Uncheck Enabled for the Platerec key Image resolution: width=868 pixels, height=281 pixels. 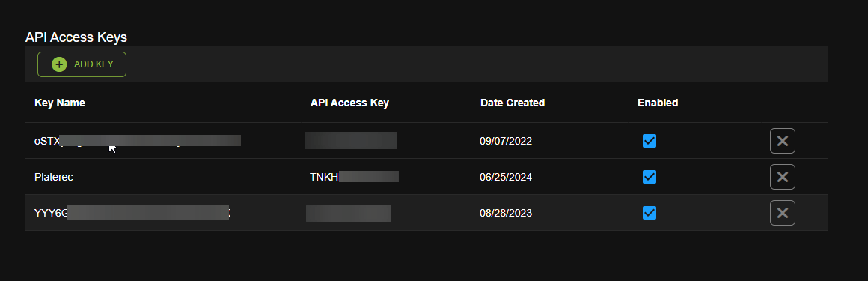click(650, 177)
